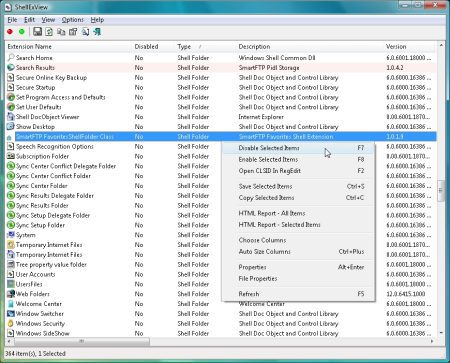Choose Properties in the context menu
This screenshot has height=363, width=450.
[298, 267]
